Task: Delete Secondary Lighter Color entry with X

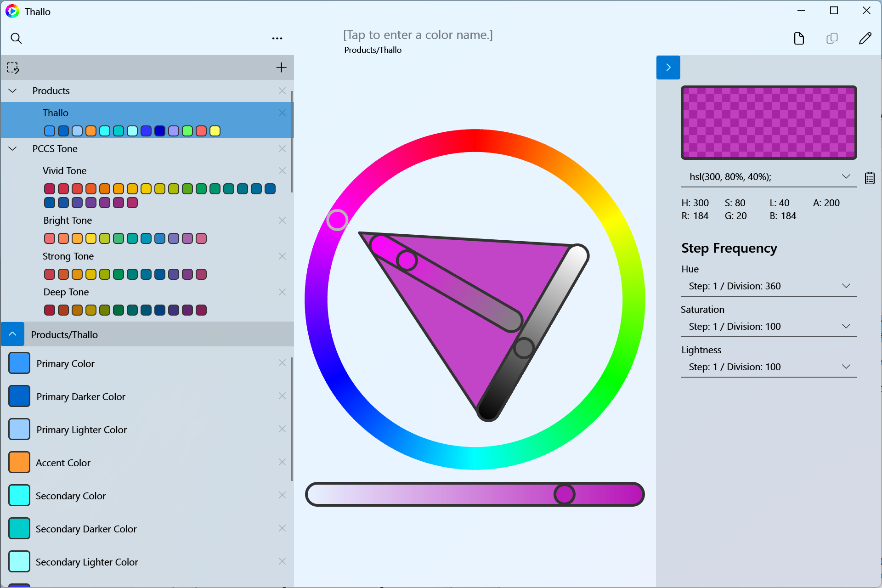Action: (x=282, y=561)
